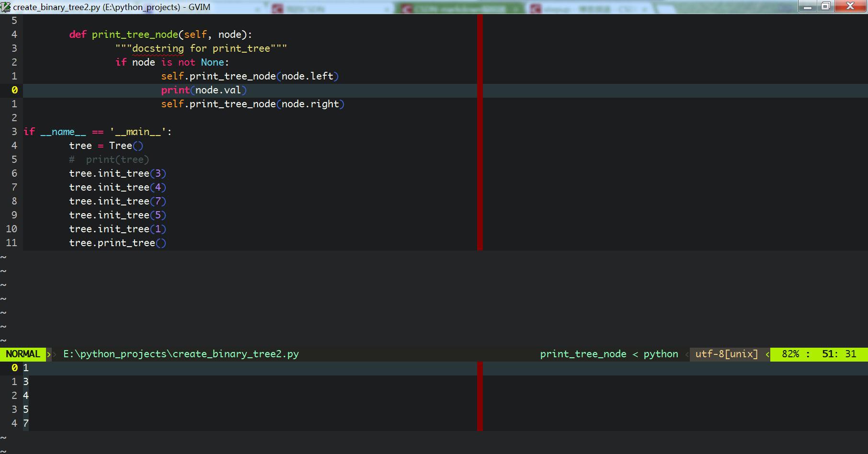Click the 'python' filetype in status line

click(661, 354)
